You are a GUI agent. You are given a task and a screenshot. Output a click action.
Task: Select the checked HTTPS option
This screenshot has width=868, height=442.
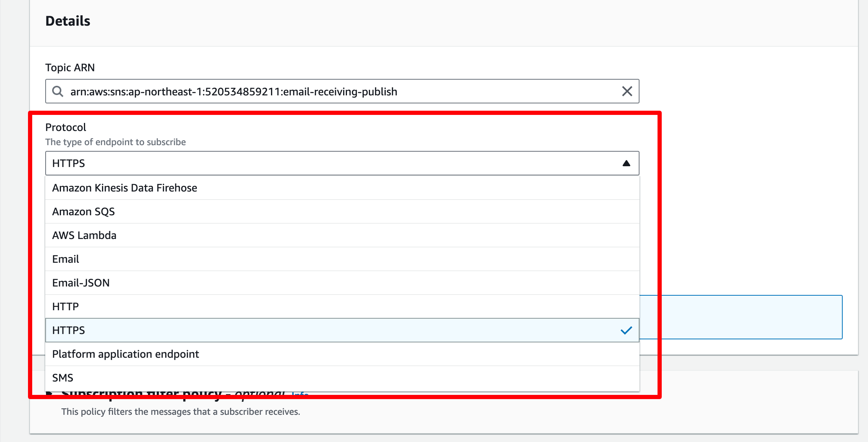point(342,330)
